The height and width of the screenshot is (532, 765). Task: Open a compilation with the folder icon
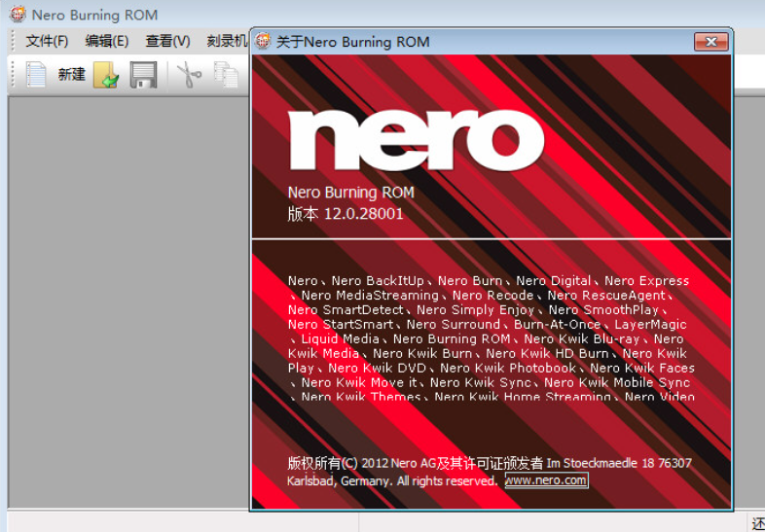click(106, 75)
